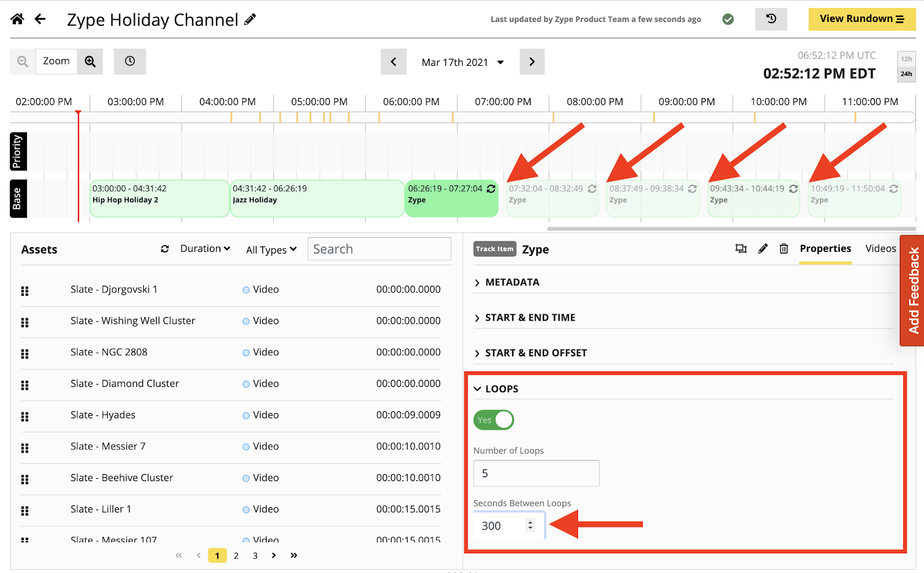Select Slate - Messier 7 asset row
Image resolution: width=924 pixels, height=573 pixels.
tap(231, 447)
